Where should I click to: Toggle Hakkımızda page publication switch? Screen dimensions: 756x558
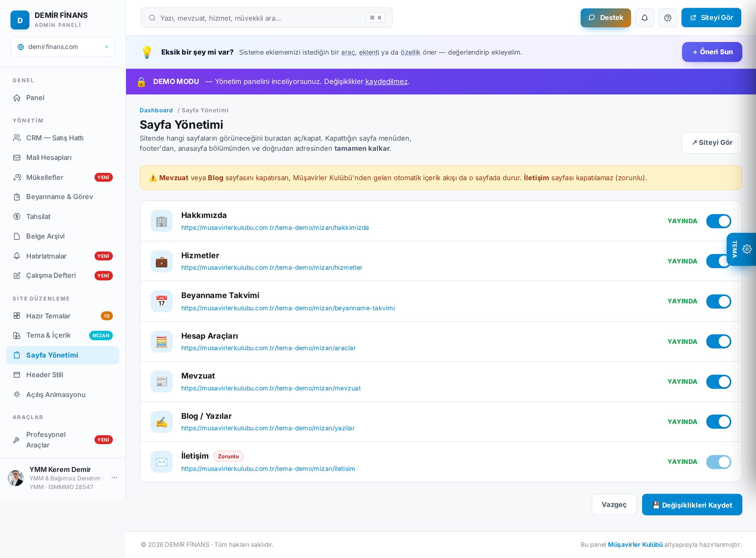(x=719, y=221)
